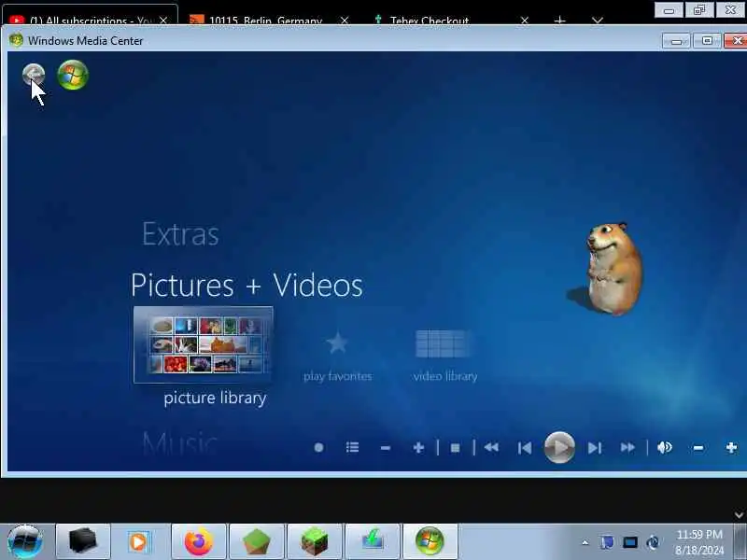747x560 pixels.
Task: Click Show desktop strip at taskbar end
Action: (740, 541)
